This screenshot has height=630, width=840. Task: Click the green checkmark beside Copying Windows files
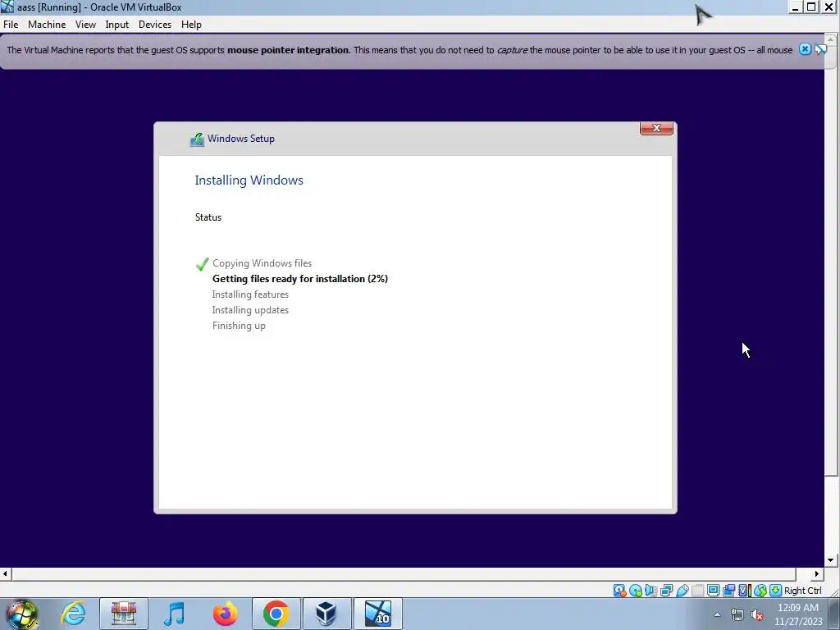coord(202,264)
